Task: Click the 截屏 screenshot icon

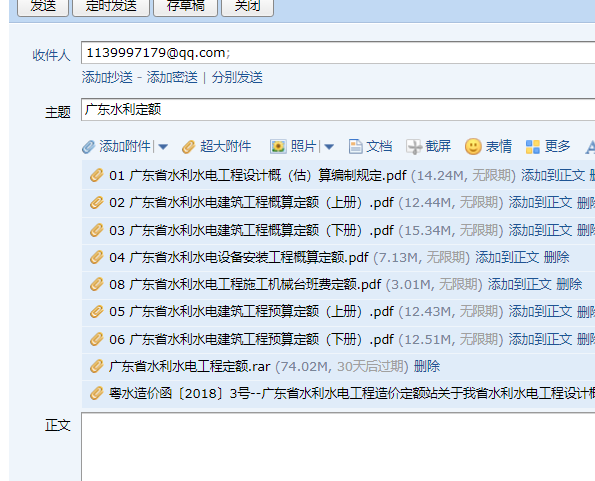Action: [x=414, y=146]
